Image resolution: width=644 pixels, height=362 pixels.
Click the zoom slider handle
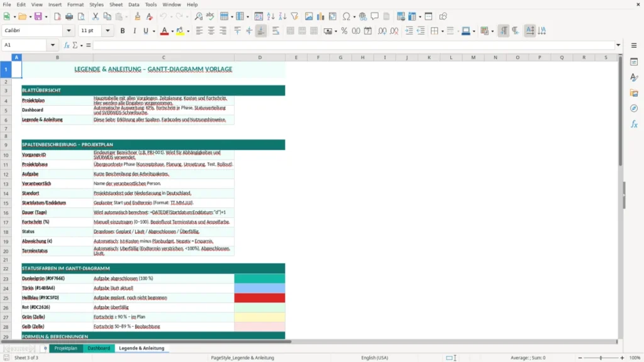pyautogui.click(x=601, y=358)
